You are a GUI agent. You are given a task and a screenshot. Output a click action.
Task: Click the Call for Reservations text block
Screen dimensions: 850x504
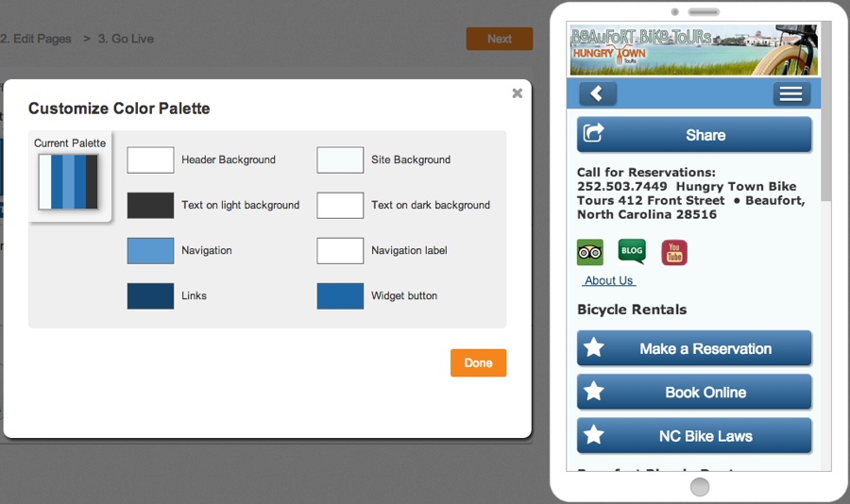tap(691, 193)
